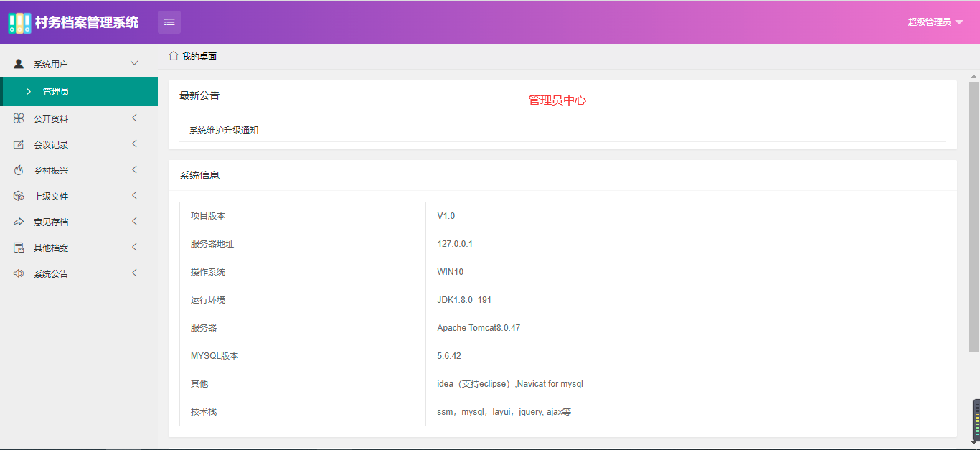Click the 127.0.0.1 address value
The image size is (980, 450).
coord(455,244)
